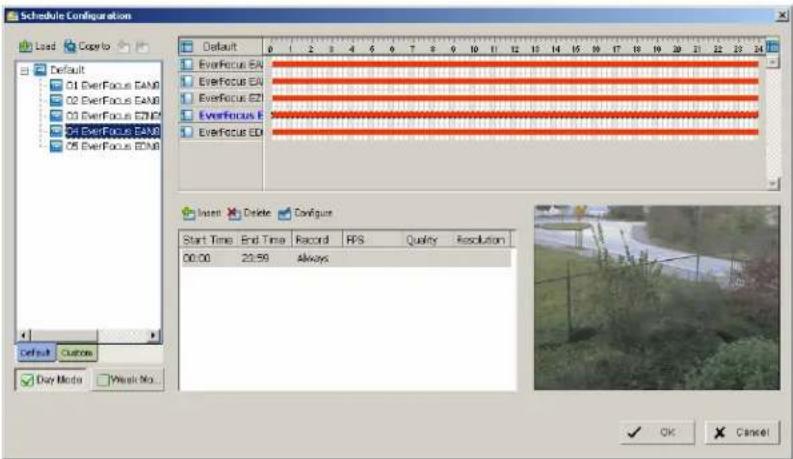Collapse the Default tree node

24,70
